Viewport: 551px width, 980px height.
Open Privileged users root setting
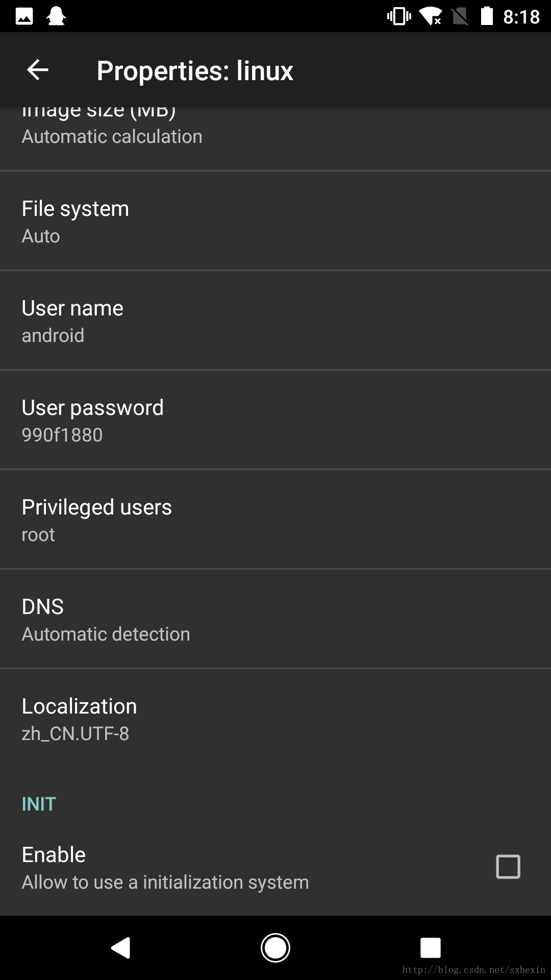point(275,520)
